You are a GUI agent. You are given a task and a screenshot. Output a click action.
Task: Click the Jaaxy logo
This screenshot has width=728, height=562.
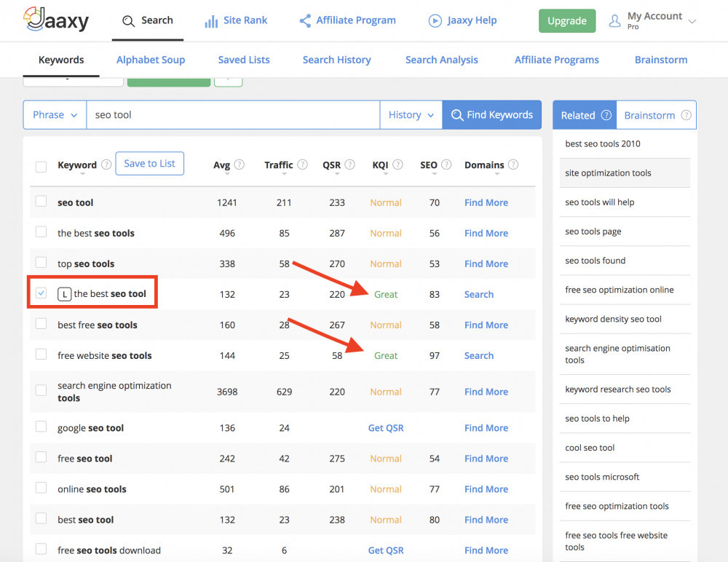pos(56,20)
